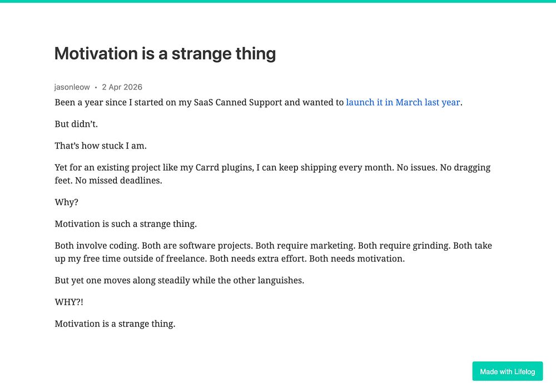Click the "Both needs motivation." sentence
Viewport: 556px width, 392px height.
tap(357, 259)
